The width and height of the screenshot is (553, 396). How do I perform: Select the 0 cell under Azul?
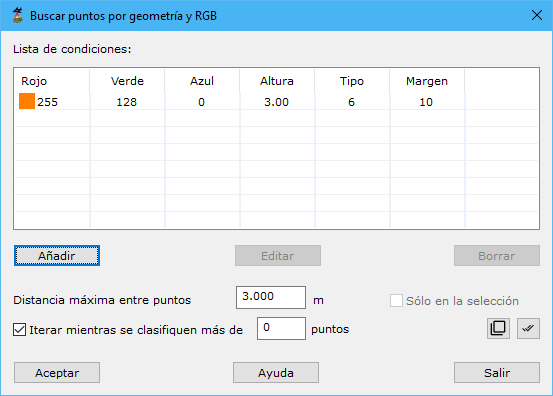click(201, 102)
